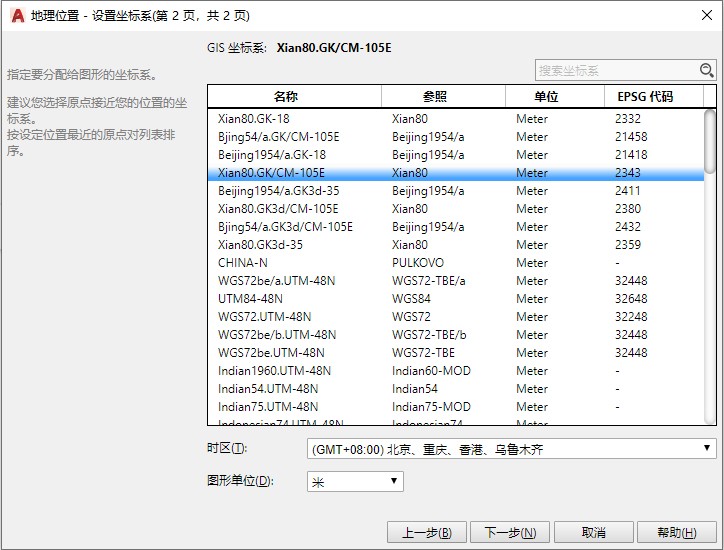Click EPSG code 2380 cell
724x550 pixels.
coord(627,209)
